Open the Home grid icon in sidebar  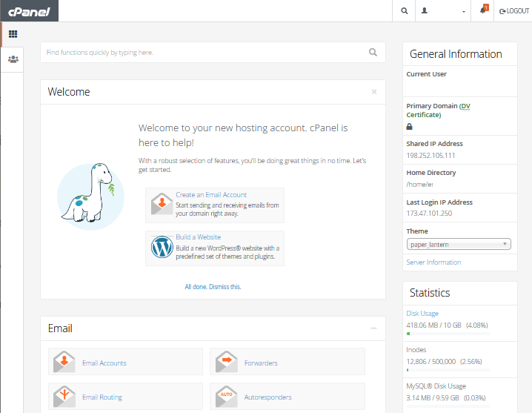pyautogui.click(x=13, y=34)
